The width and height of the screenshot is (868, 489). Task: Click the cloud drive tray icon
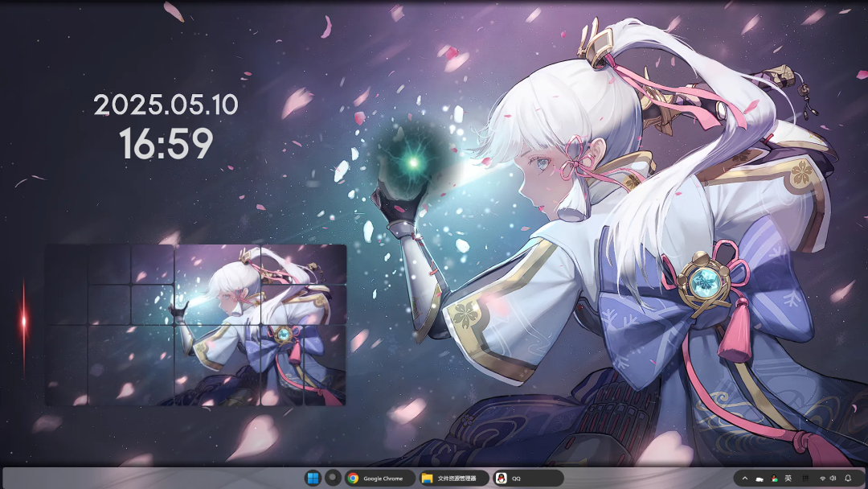pyautogui.click(x=759, y=479)
